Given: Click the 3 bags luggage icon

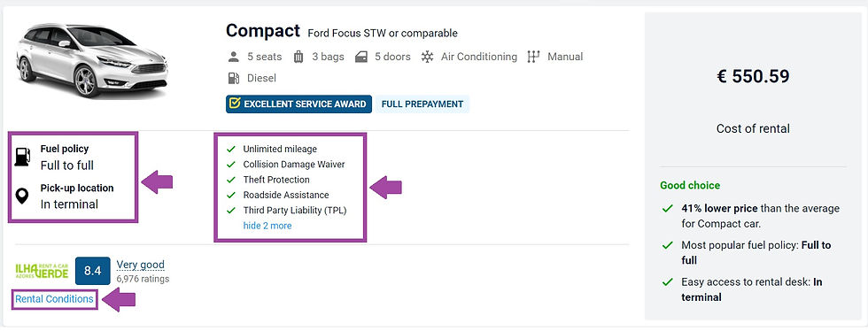Looking at the screenshot, I should (x=298, y=57).
